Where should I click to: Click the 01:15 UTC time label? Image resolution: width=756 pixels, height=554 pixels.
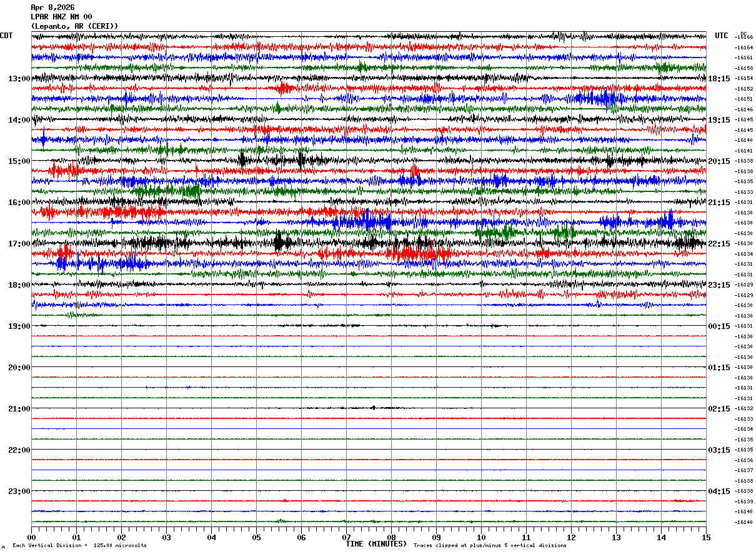point(719,368)
